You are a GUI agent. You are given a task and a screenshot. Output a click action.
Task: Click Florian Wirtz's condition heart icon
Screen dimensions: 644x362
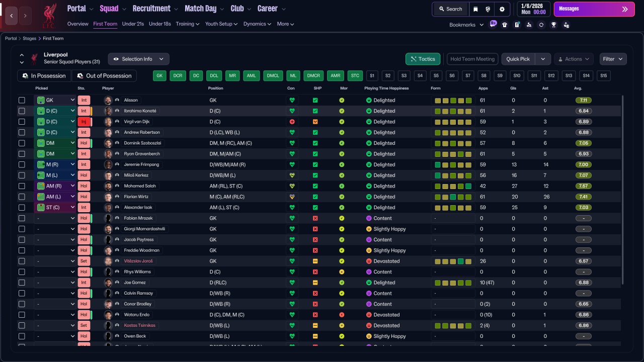click(x=292, y=197)
